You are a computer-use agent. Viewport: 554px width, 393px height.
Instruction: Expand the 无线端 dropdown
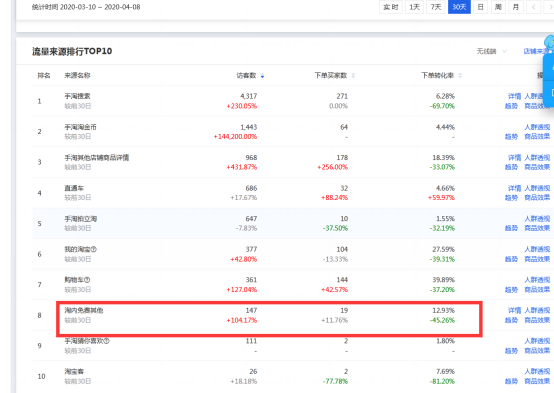tap(491, 52)
